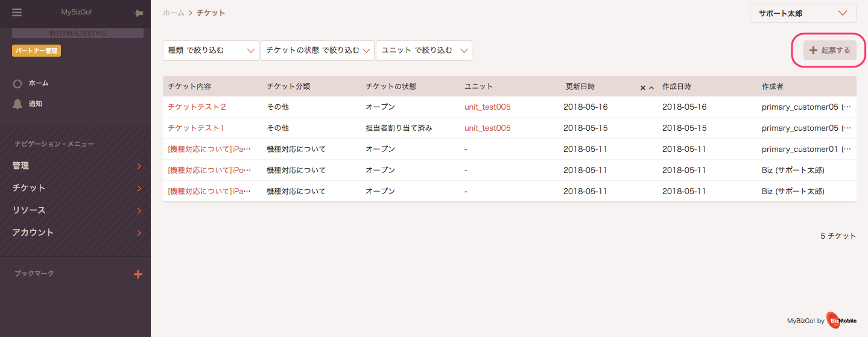This screenshot has height=337, width=868.
Task: Expand the アカウント navigation menu
Action: (x=75, y=233)
